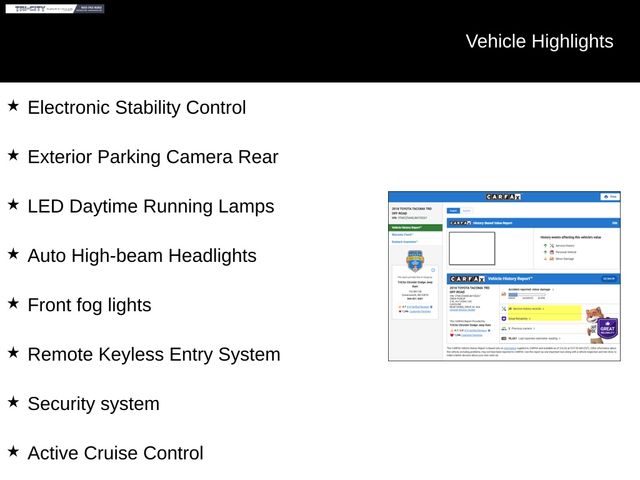
Task: Click the star next to Front fog lights
Action: (x=13, y=303)
